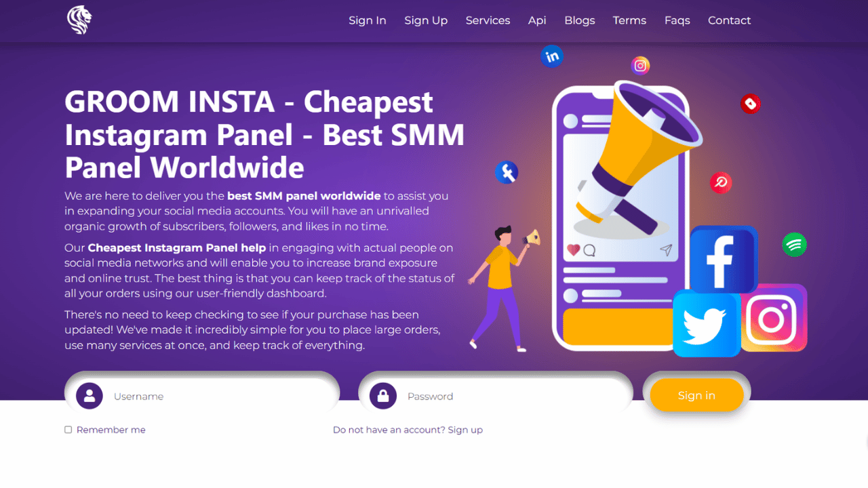Viewport: 868px width, 488px height.
Task: Click the red Pinterest-style round icon
Action: [x=721, y=182]
